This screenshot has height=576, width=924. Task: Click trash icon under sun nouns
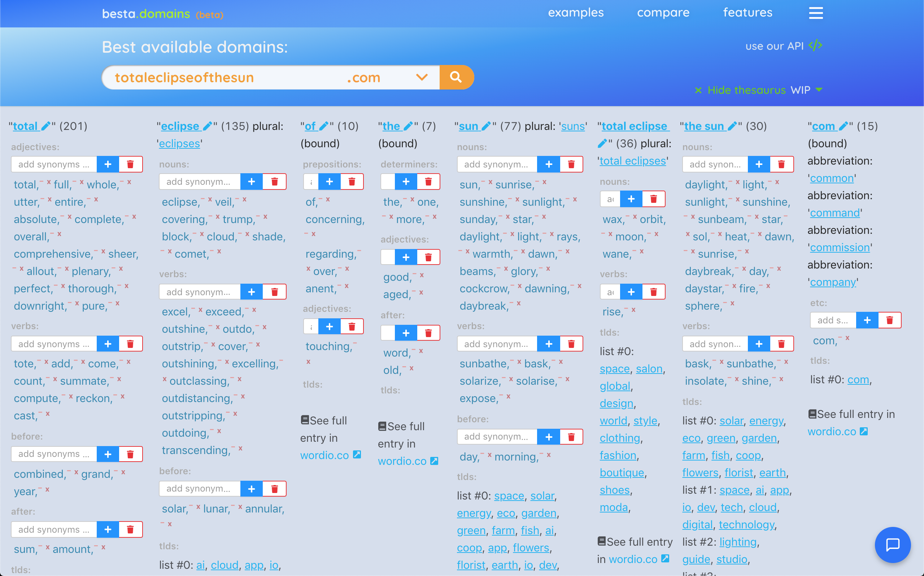tap(571, 164)
